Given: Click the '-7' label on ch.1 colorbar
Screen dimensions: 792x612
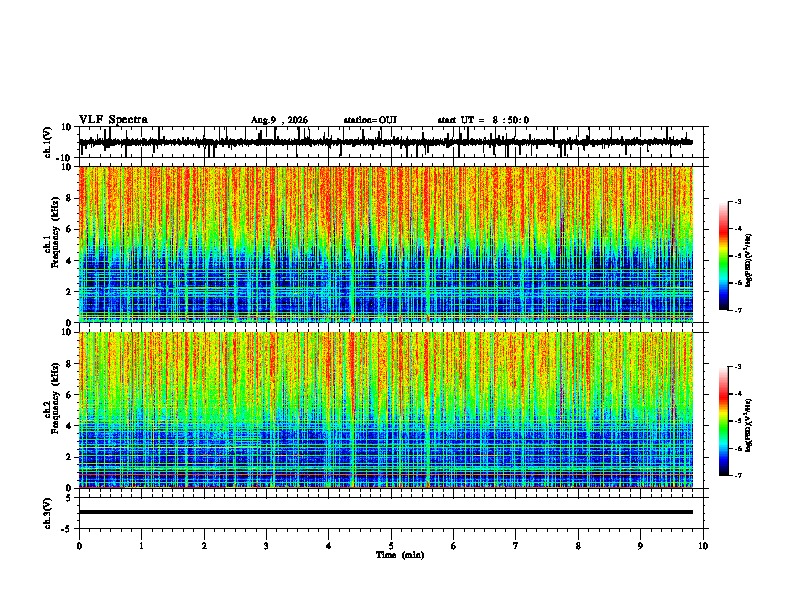Looking at the screenshot, I should coord(737,310).
